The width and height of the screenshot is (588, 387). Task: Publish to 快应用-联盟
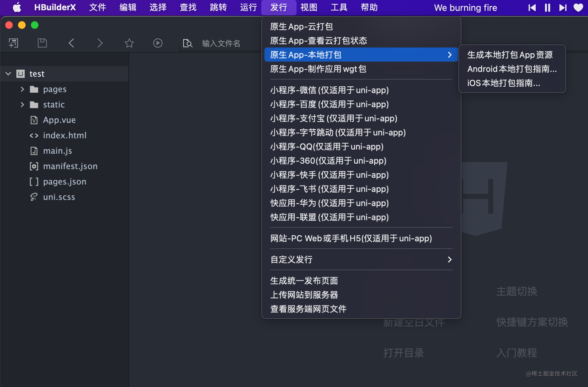click(361, 217)
